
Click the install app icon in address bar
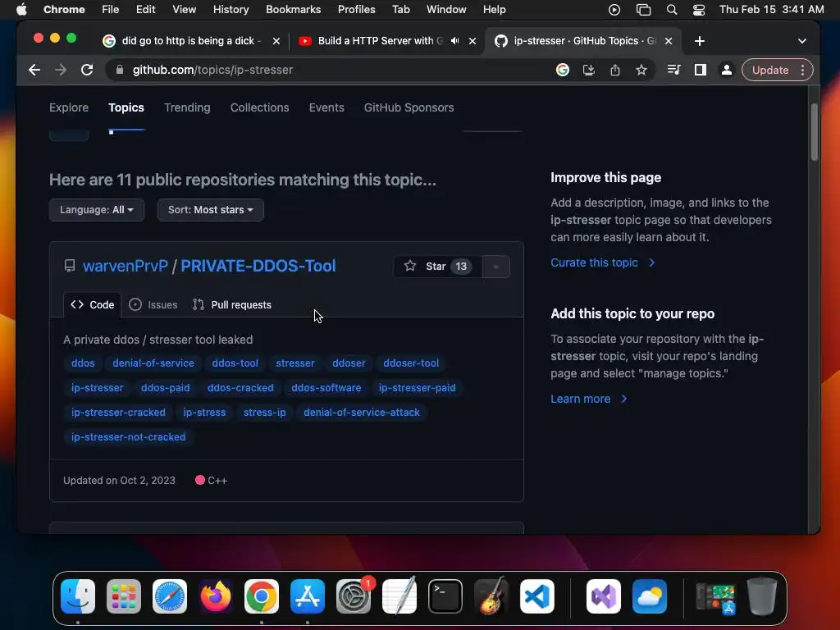coord(589,71)
